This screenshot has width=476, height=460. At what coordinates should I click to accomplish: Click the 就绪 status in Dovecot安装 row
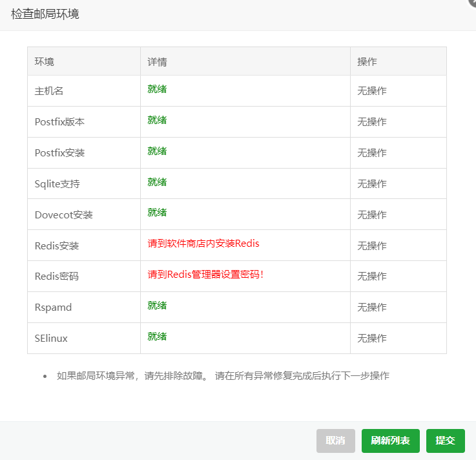(157, 213)
